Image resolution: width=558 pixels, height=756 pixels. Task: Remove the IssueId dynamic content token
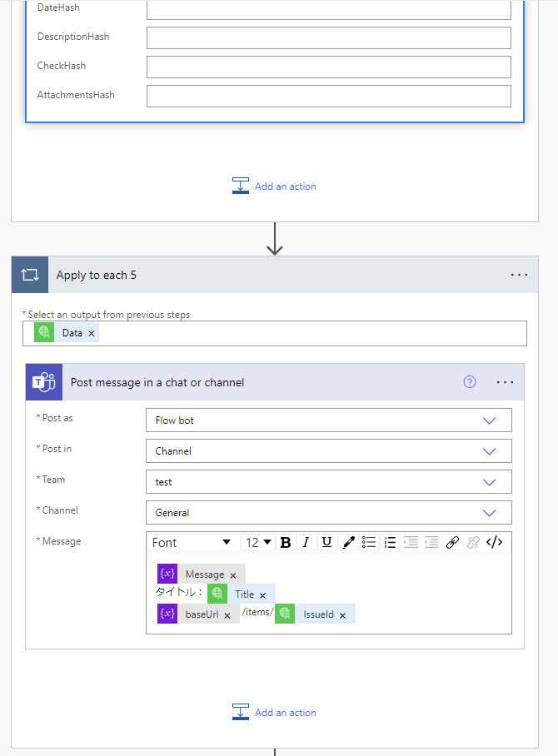click(x=342, y=615)
